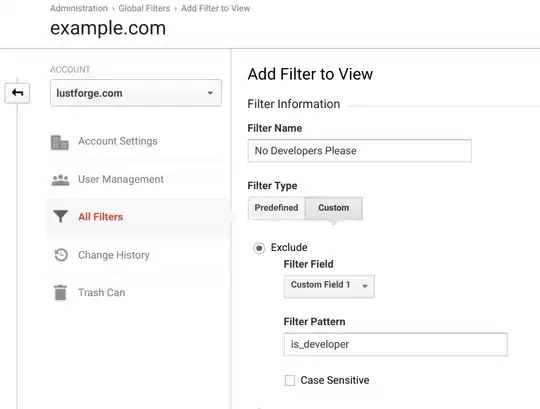Select the Exclude radio button
Viewport: 540px width, 409px height.
tap(259, 248)
